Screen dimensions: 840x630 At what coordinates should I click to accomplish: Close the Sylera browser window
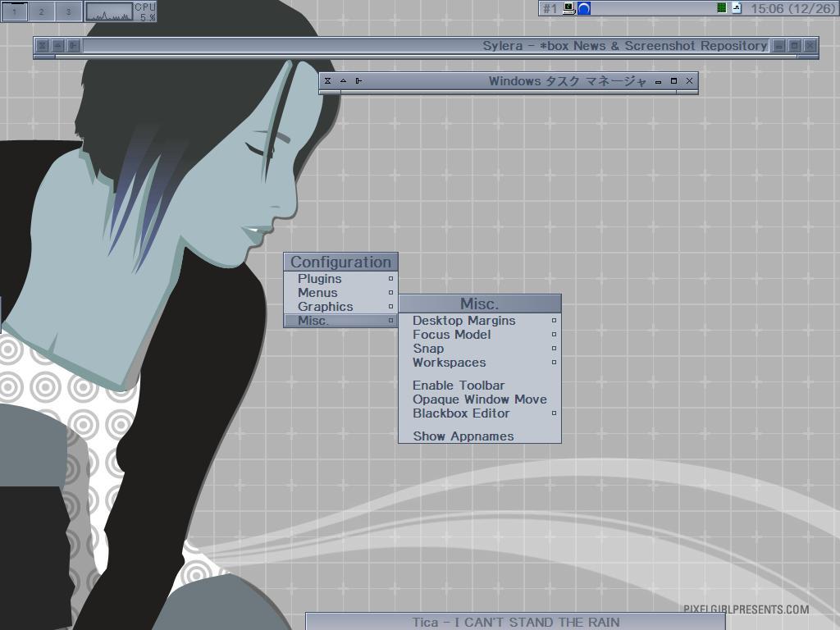pyautogui.click(x=810, y=46)
